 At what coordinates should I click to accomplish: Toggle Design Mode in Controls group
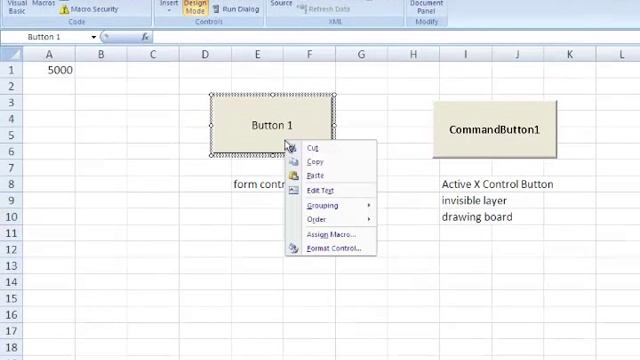[x=195, y=7]
